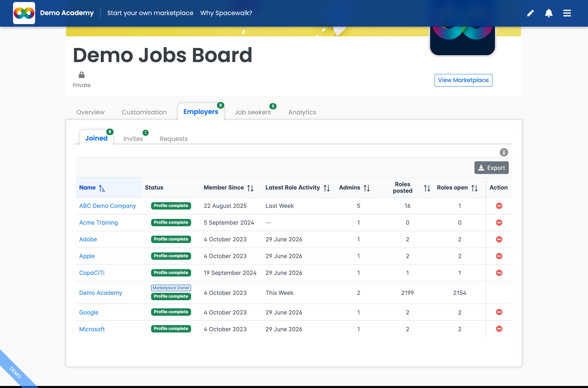Image resolution: width=588 pixels, height=388 pixels.
Task: Click the Private lock icon
Action: tap(81, 75)
